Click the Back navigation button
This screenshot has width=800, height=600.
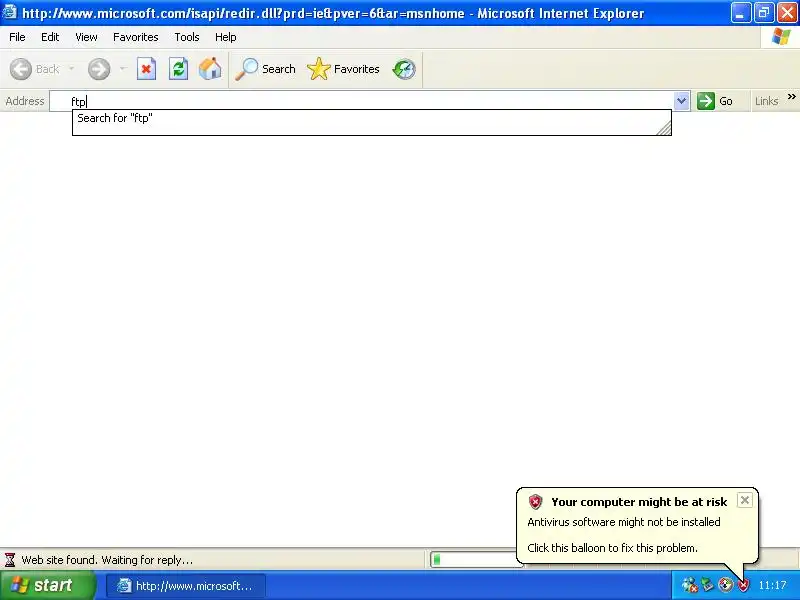click(35, 69)
